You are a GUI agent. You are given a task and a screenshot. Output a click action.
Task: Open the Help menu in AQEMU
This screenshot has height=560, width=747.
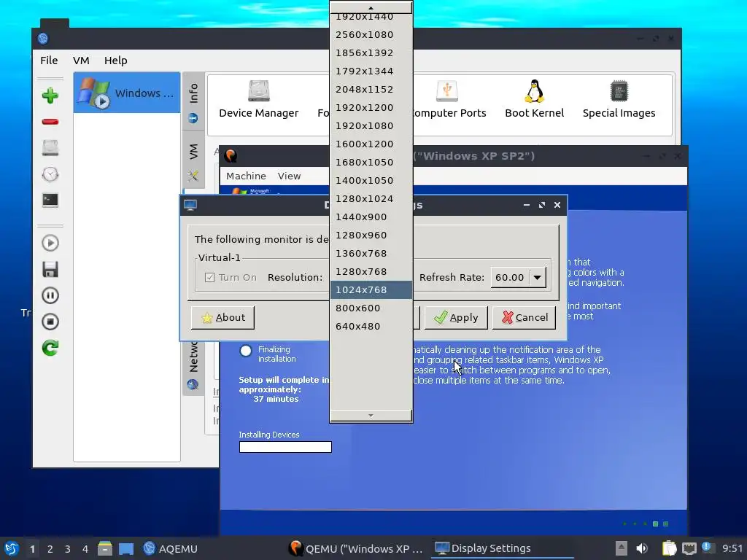click(116, 61)
